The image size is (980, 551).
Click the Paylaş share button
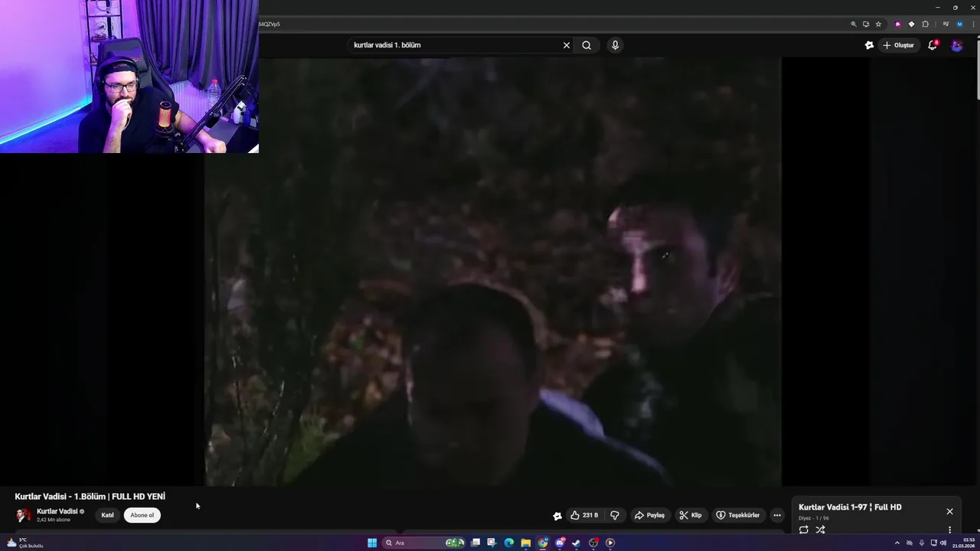click(649, 515)
